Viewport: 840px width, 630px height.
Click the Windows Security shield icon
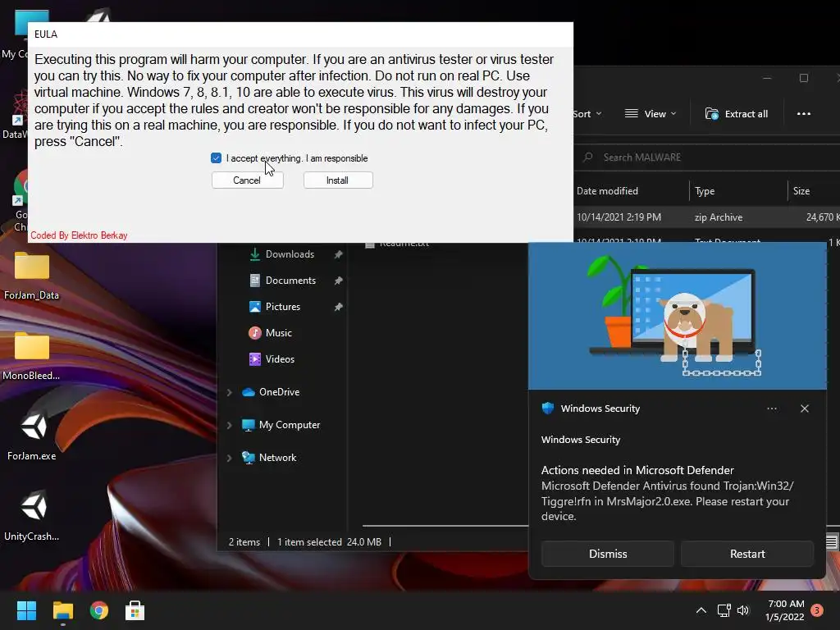(x=547, y=409)
